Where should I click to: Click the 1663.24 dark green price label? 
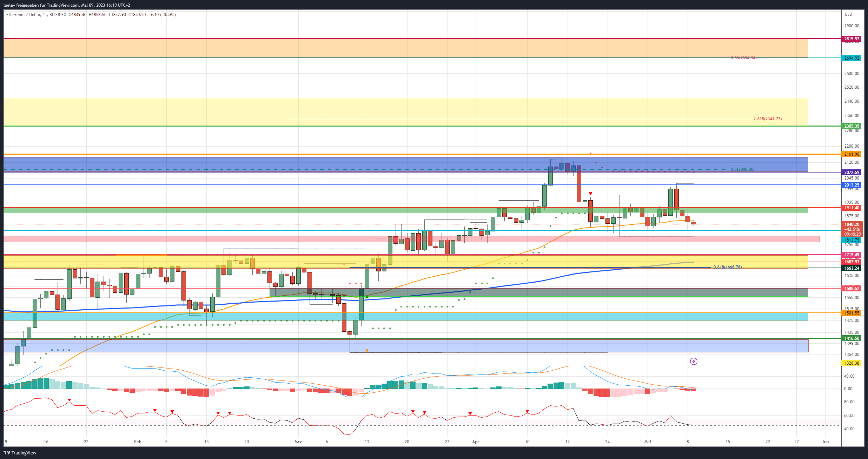(852, 268)
